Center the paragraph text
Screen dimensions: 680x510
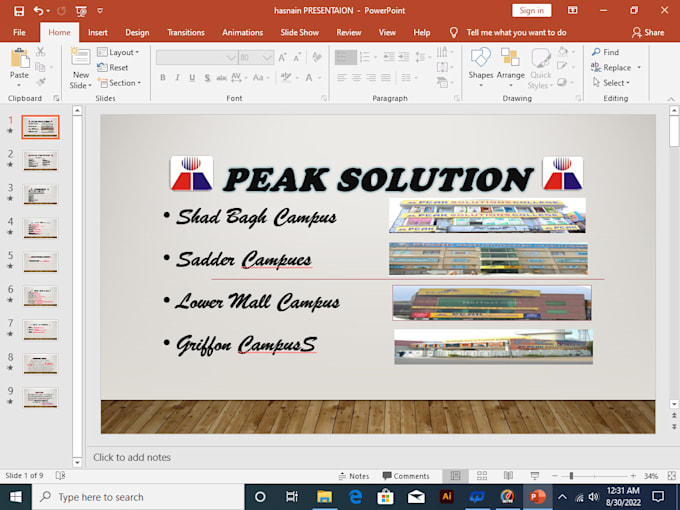pos(356,78)
